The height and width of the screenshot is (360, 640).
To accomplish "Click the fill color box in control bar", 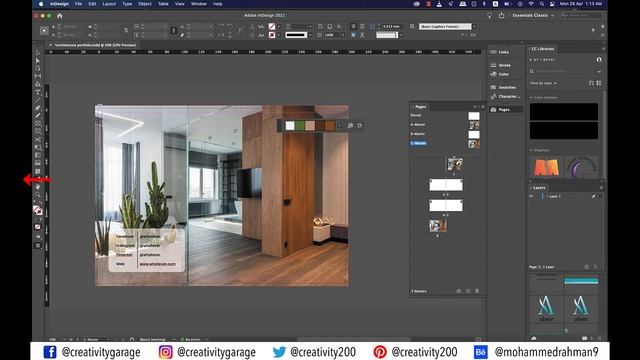I will [x=272, y=27].
